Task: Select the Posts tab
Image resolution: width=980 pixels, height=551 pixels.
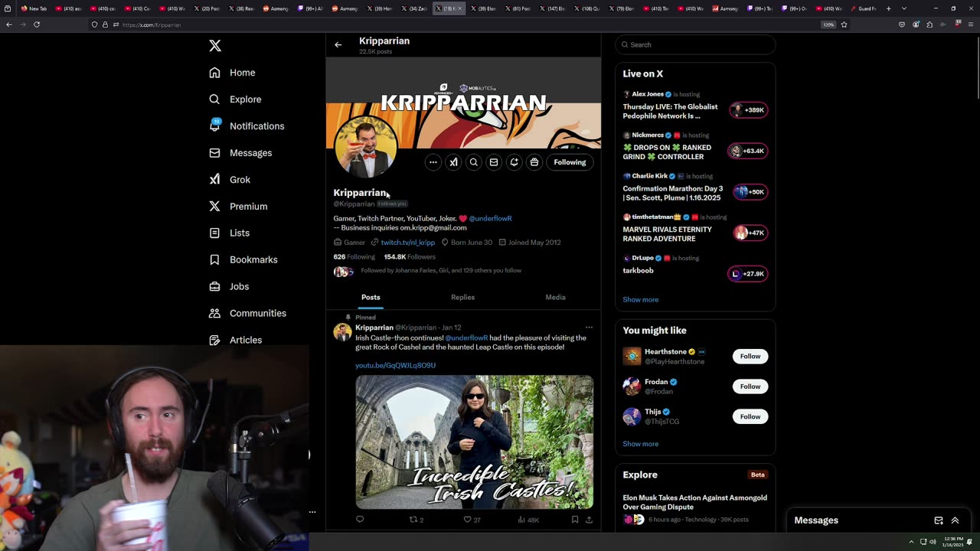Action: coord(371,297)
